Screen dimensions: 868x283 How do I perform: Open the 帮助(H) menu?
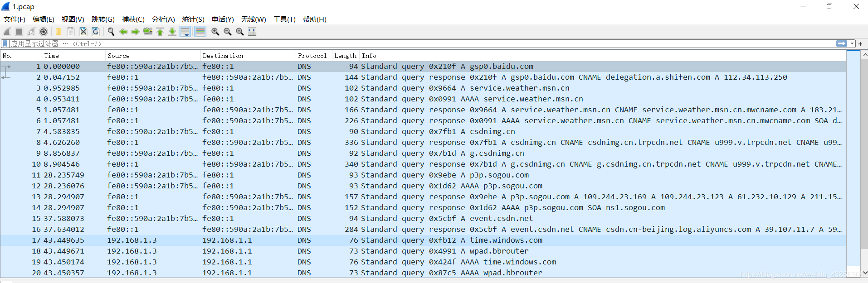(x=315, y=19)
